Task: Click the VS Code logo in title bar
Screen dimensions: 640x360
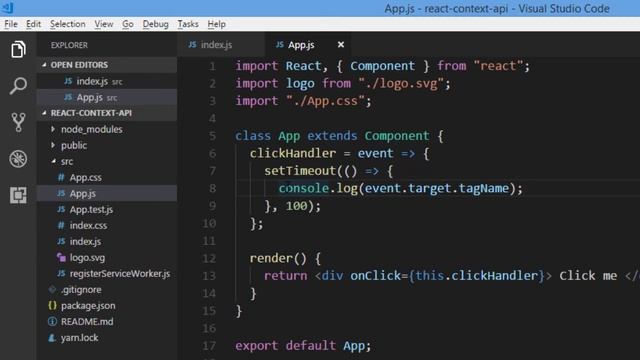Action: (x=8, y=7)
